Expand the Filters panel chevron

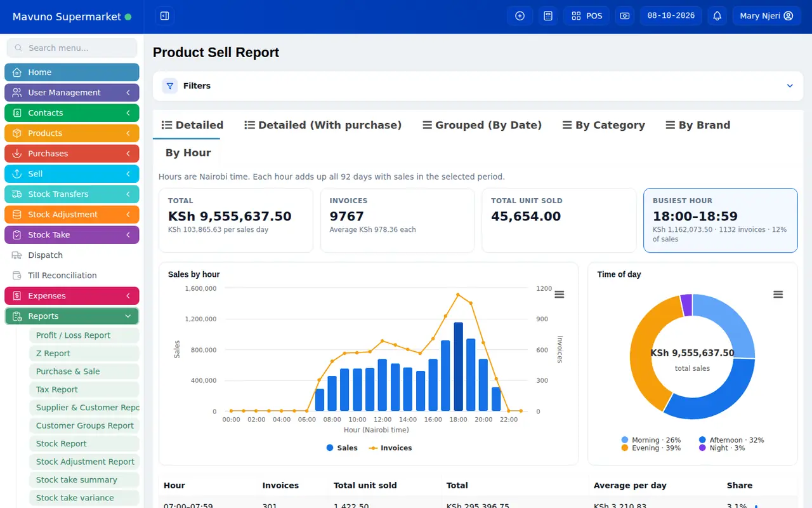pyautogui.click(x=790, y=86)
